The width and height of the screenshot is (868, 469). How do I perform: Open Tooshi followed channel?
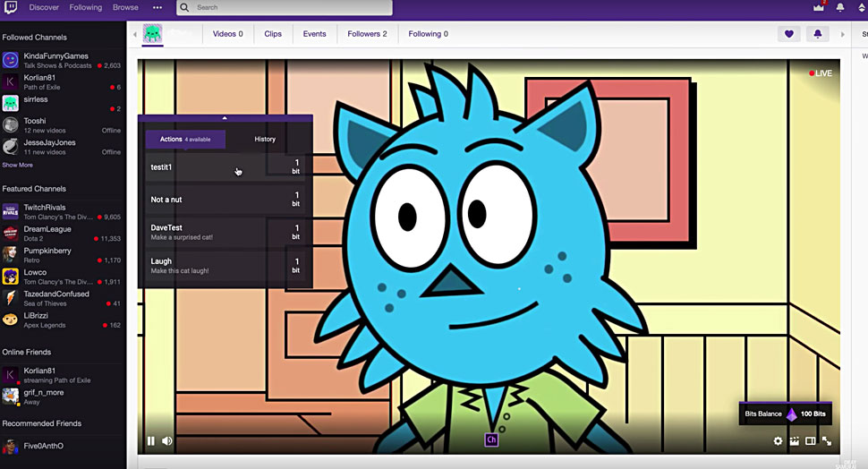(62, 125)
